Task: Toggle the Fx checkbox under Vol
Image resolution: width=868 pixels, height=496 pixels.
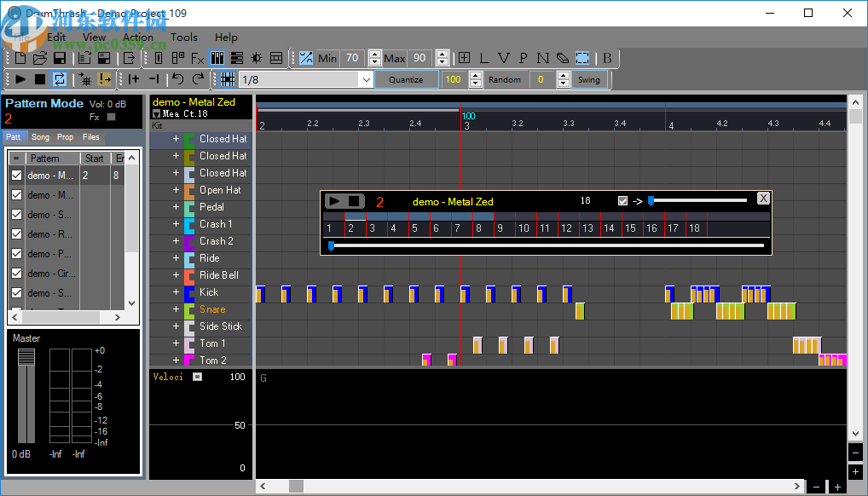Action: (x=111, y=117)
